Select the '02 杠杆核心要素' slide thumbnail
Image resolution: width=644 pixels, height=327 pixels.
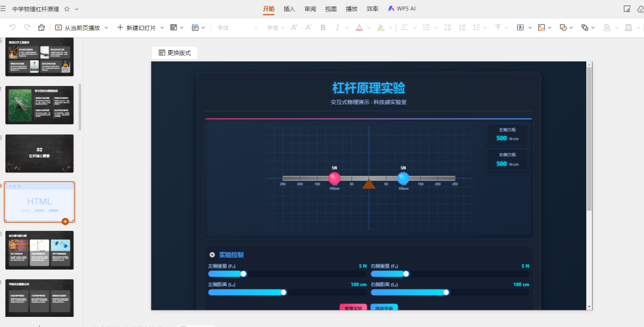pyautogui.click(x=39, y=153)
